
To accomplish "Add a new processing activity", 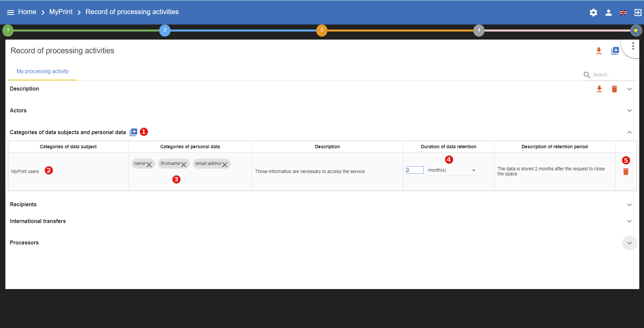I will (615, 51).
